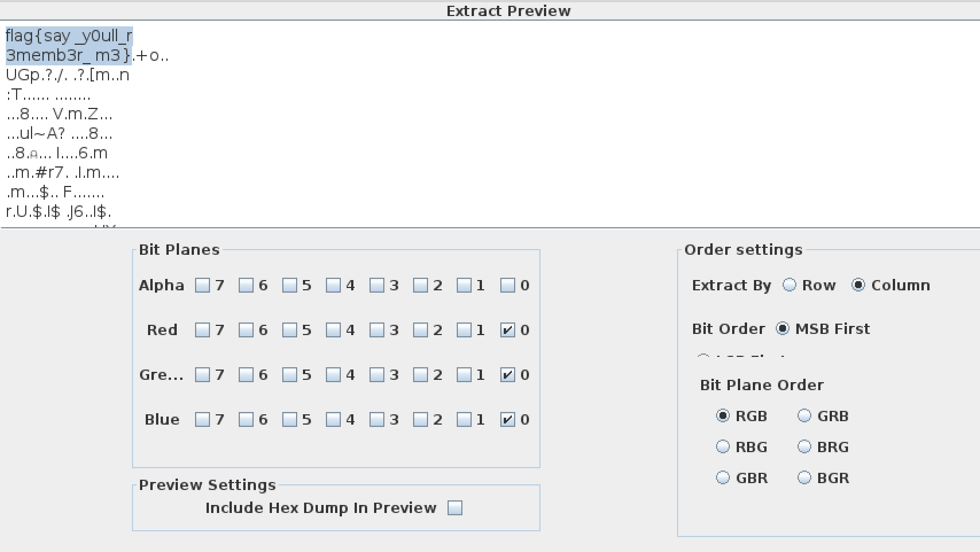The width and height of the screenshot is (980, 552).
Task: Select Blue bit plane 5
Action: click(290, 419)
